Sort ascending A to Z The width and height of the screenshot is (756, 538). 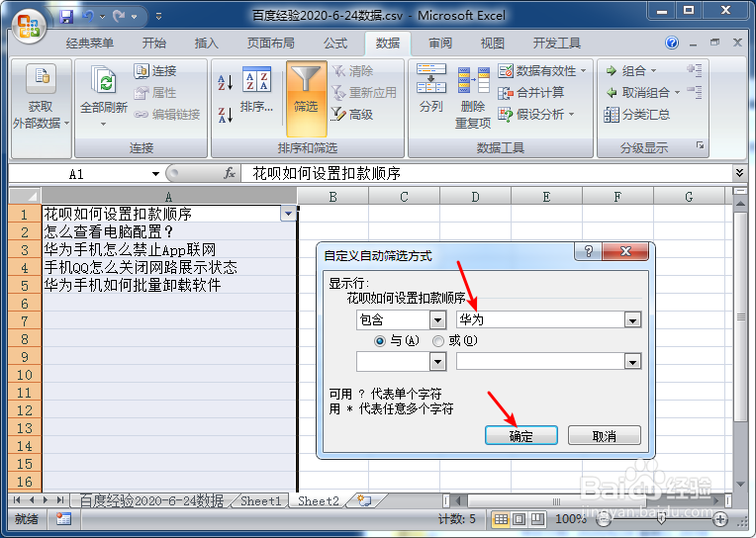[226, 82]
